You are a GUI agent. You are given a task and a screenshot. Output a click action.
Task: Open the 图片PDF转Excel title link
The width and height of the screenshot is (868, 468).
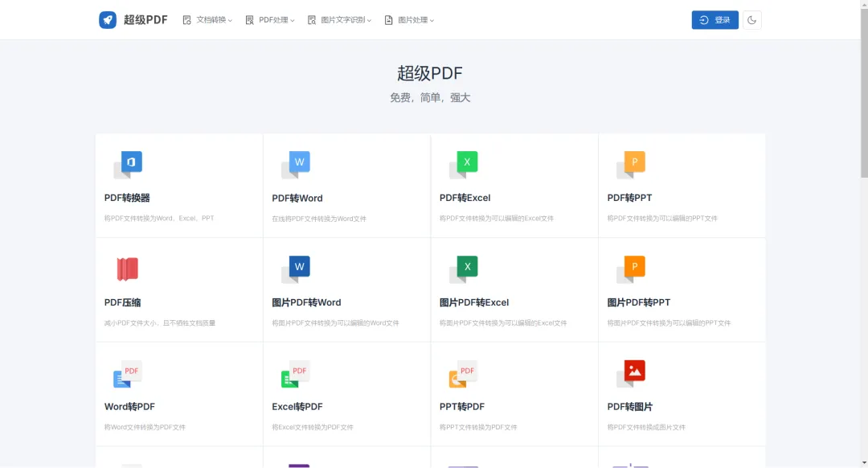[x=474, y=302]
